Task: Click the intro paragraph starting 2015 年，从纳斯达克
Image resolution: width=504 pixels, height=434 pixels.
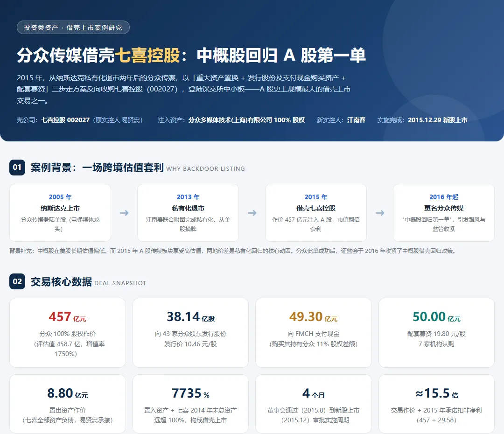Action: point(183,89)
